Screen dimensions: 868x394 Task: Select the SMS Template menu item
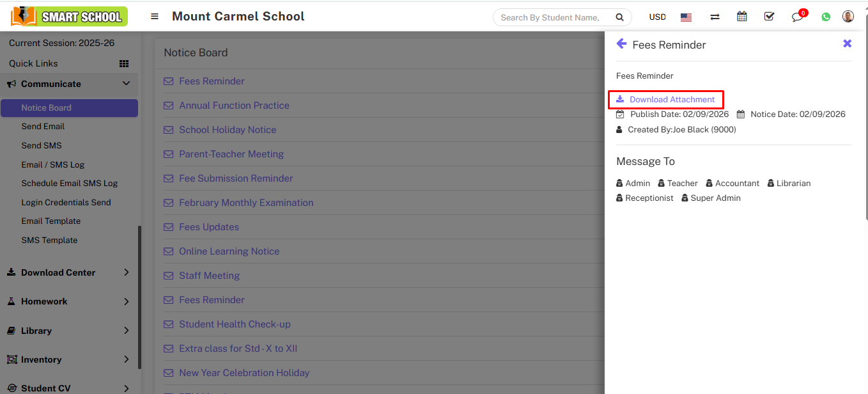coord(49,240)
